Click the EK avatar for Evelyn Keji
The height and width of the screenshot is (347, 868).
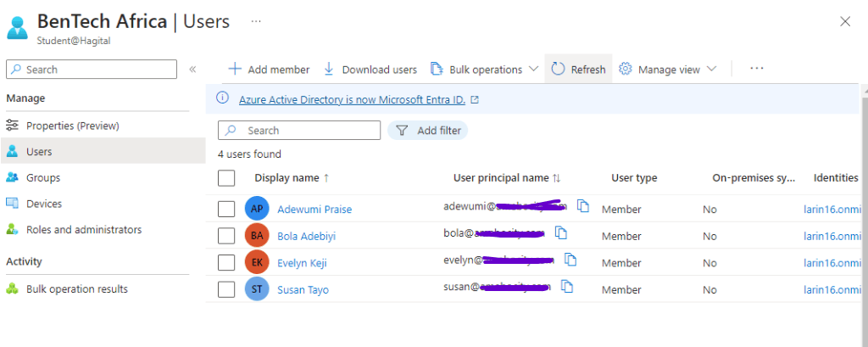pyautogui.click(x=256, y=262)
